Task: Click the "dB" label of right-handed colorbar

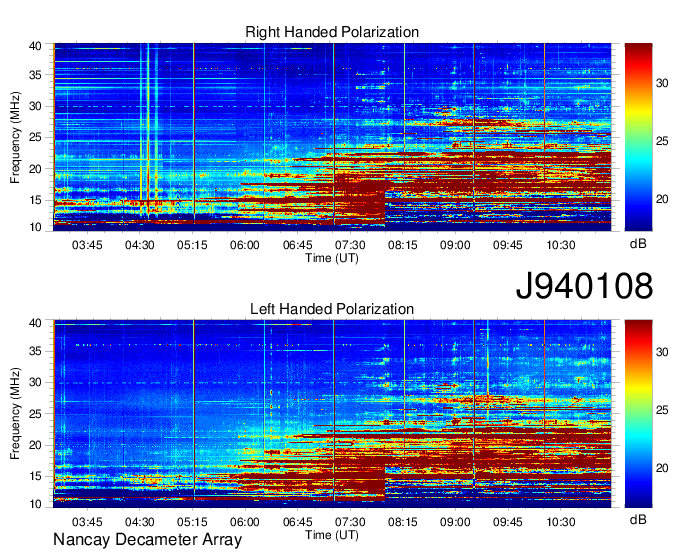Action: click(638, 244)
